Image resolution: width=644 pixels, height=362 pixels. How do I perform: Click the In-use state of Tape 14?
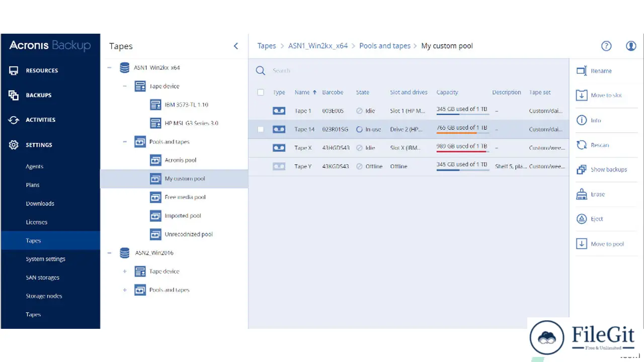pos(368,129)
